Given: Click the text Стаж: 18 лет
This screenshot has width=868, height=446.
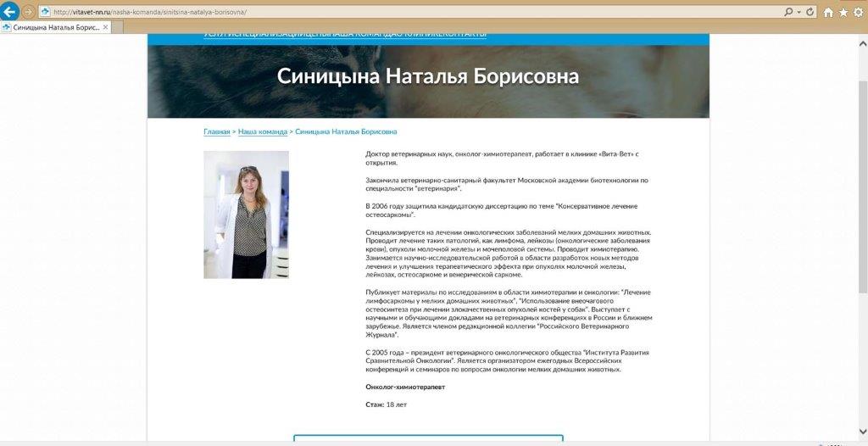Looking at the screenshot, I should tap(386, 404).
